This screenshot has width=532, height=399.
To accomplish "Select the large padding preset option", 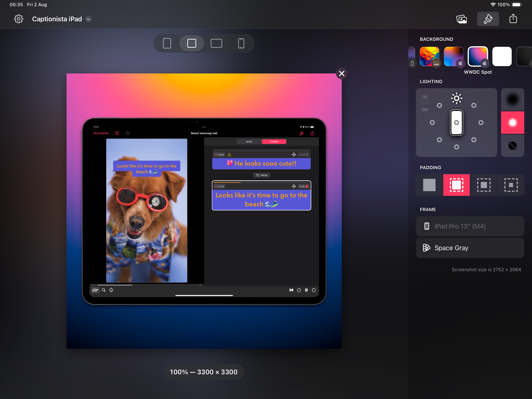I will point(511,184).
